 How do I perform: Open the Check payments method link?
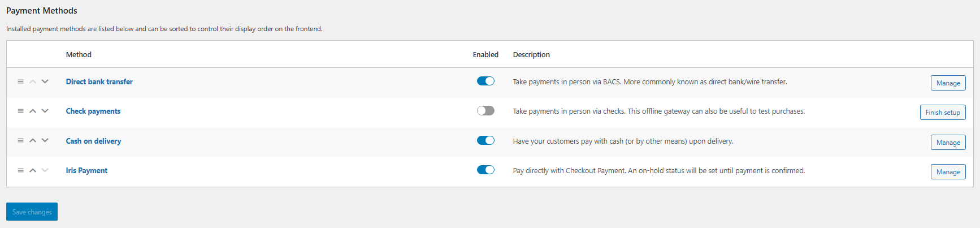[x=93, y=111]
